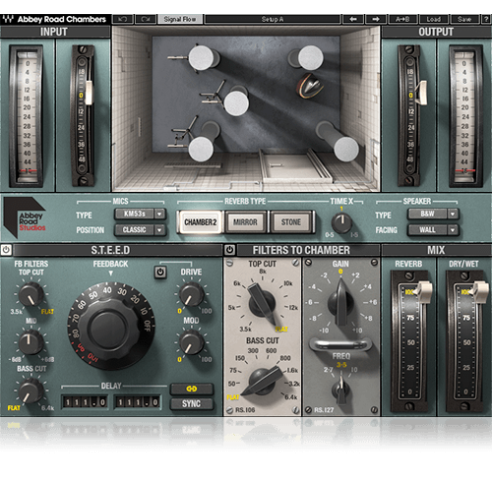Click the output level VU meter
The image size is (492, 492).
click(x=465, y=116)
